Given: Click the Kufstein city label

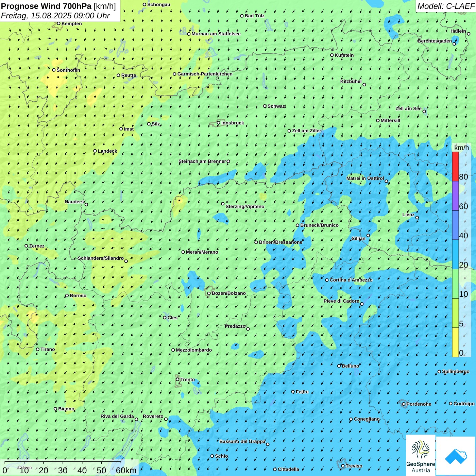Looking at the screenshot, I should [344, 55].
